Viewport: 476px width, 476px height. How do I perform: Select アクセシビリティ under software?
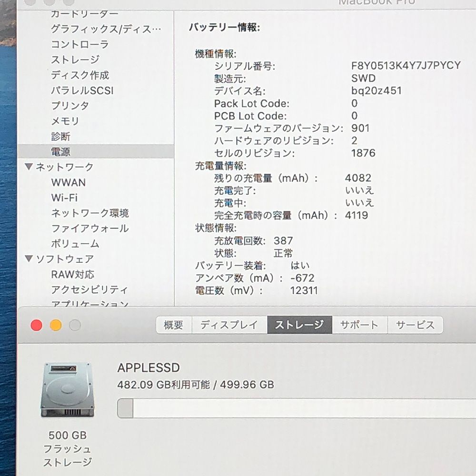coord(89,289)
